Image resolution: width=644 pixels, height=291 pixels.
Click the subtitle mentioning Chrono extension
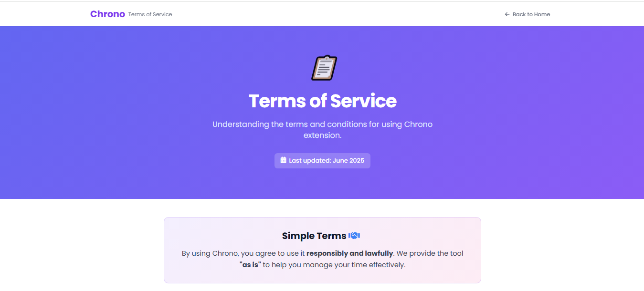(322, 130)
